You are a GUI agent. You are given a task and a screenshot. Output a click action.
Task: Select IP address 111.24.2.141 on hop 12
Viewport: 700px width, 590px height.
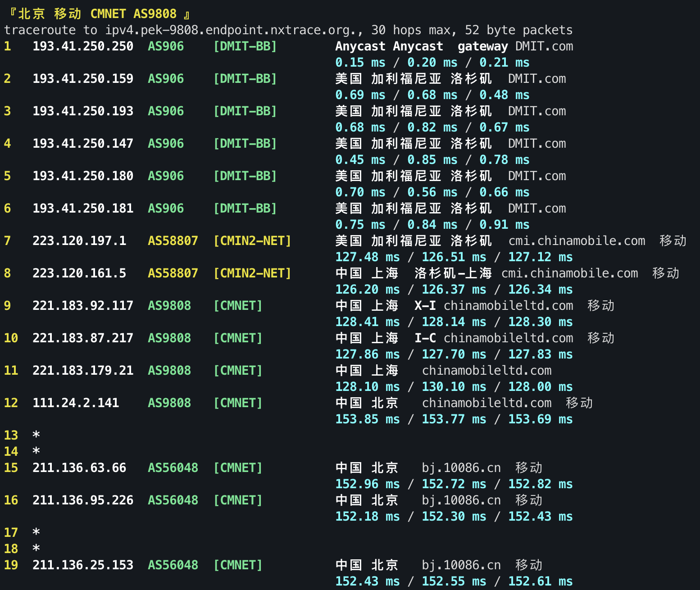coord(76,403)
